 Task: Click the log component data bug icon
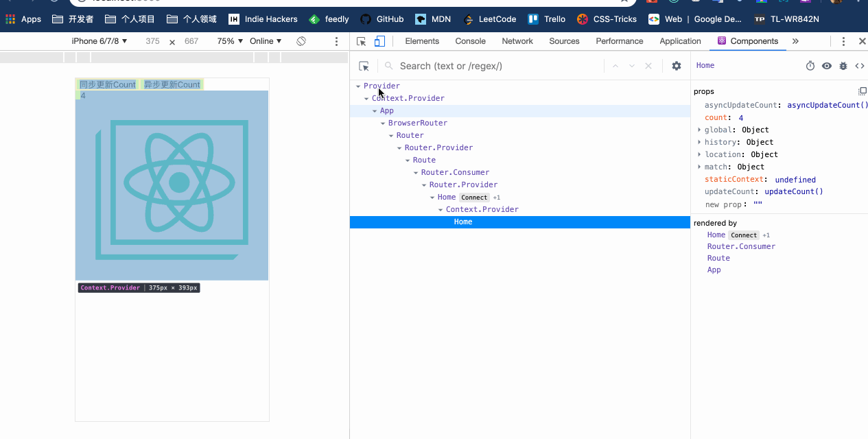click(843, 66)
